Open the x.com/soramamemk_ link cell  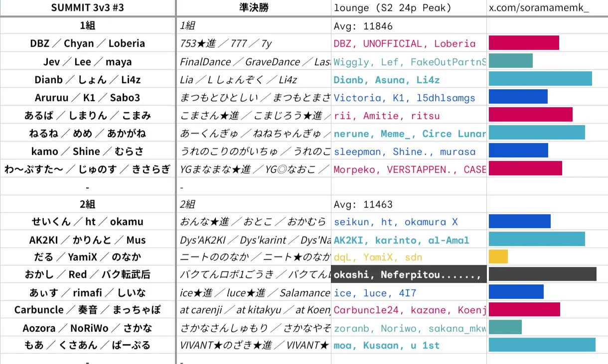(547, 8)
